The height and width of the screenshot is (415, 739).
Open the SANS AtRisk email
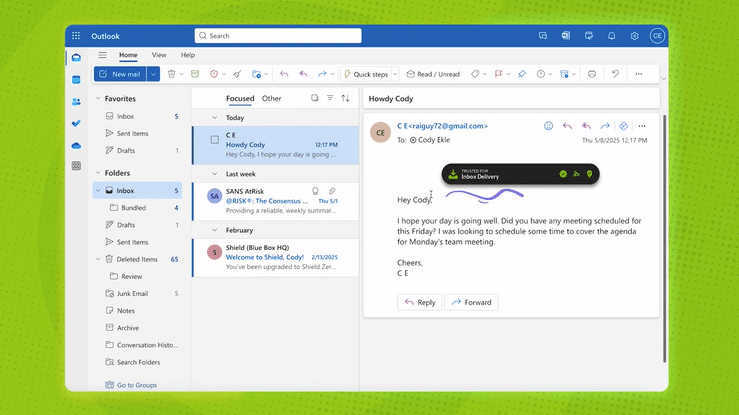276,201
